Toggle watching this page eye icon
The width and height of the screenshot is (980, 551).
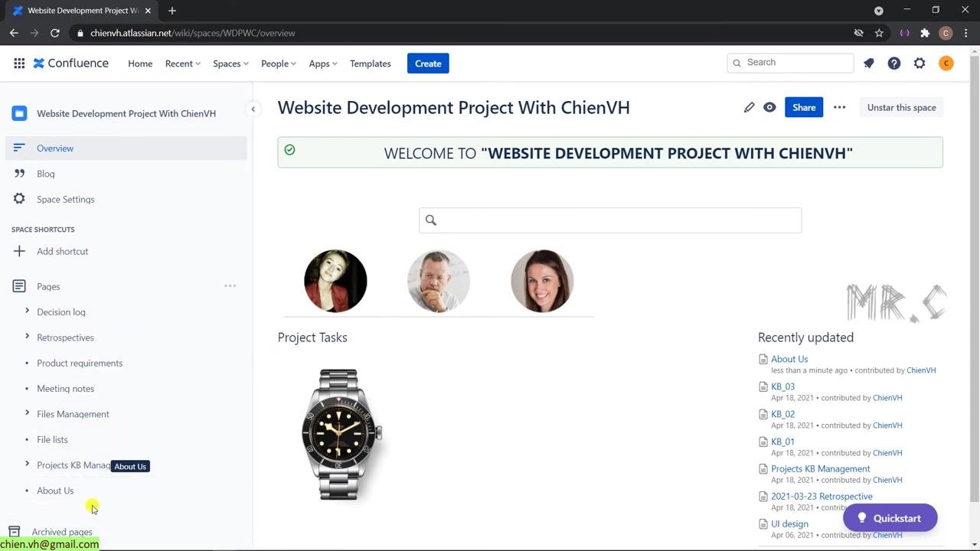coord(769,107)
